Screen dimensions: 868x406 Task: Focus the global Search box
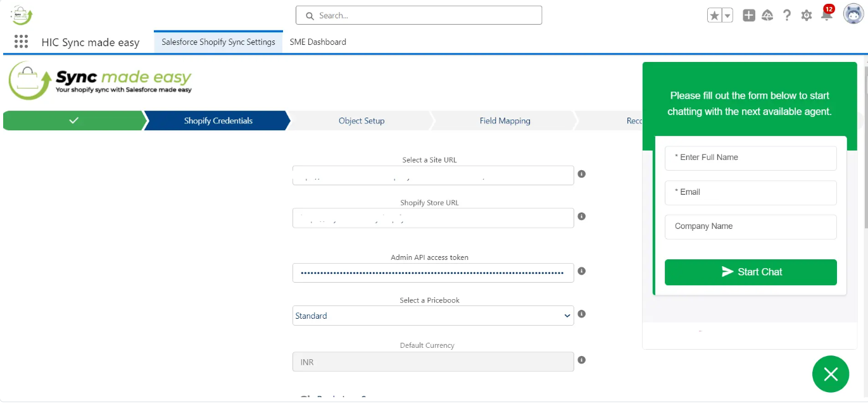(419, 15)
